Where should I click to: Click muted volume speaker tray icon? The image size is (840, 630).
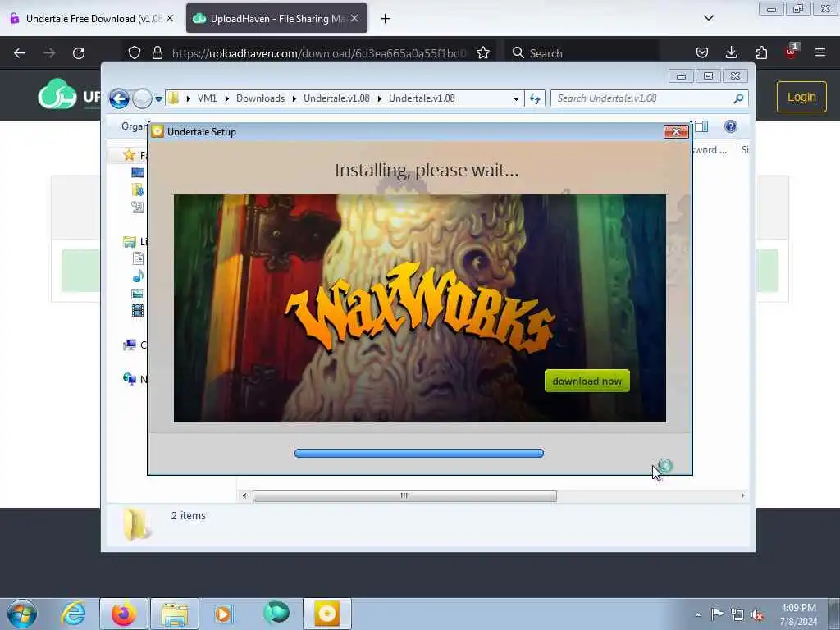coord(757,614)
